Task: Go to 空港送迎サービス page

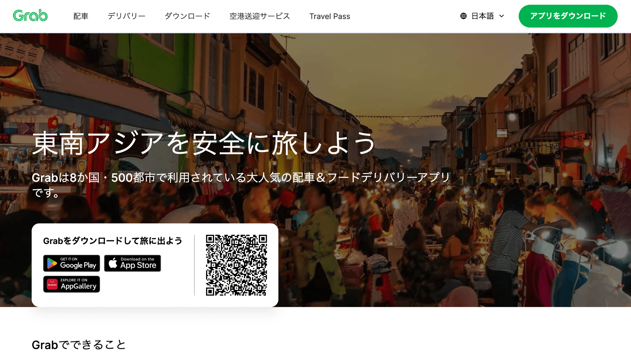Action: 259,16
